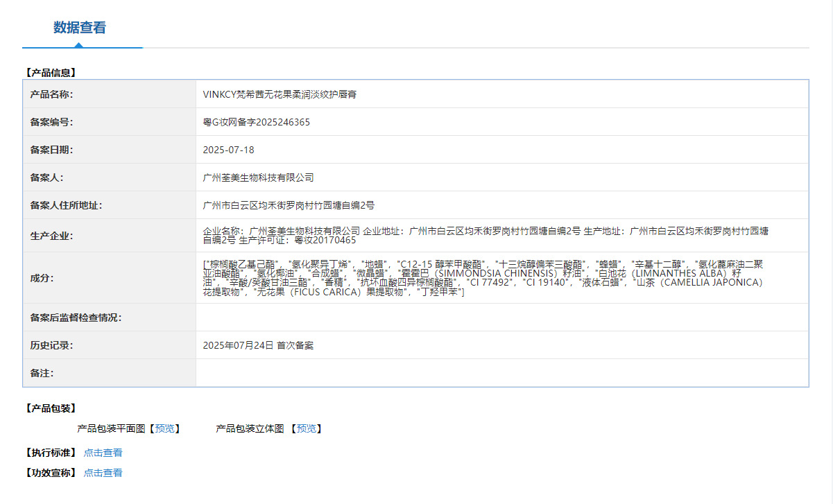Viewport: 833px width, 504px height.
Task: Open 产品包装立体图 预览 link
Action: click(x=306, y=429)
